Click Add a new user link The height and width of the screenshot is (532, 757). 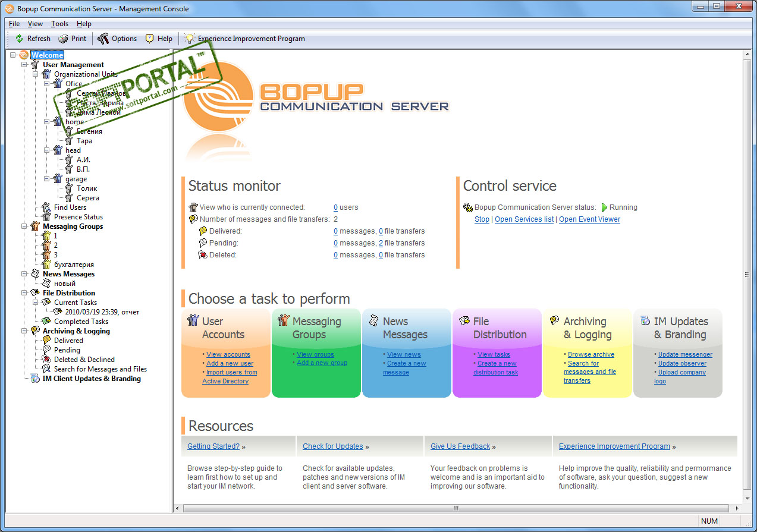pyautogui.click(x=230, y=363)
